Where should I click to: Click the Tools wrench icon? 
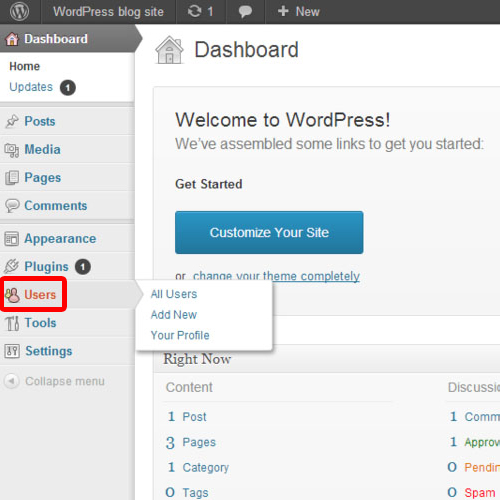pyautogui.click(x=12, y=323)
